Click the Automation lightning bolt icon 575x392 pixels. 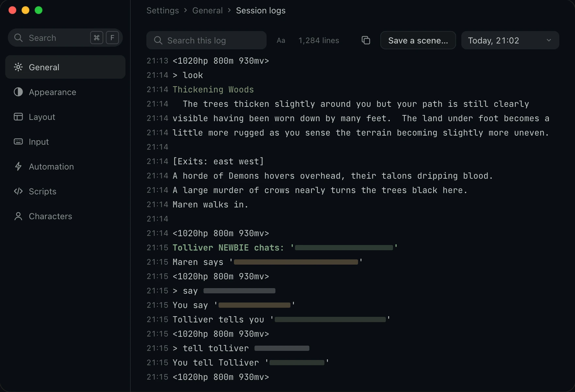(x=18, y=167)
